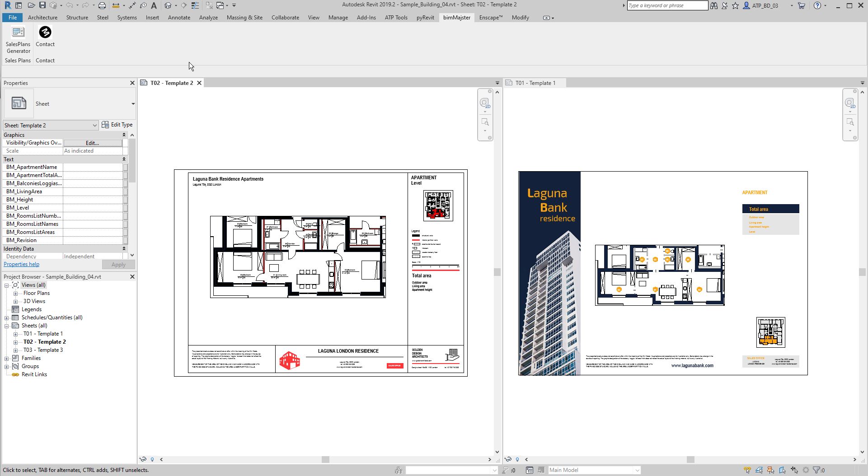The width and height of the screenshot is (868, 476).
Task: Click the Thin Lines icon
Action: point(195,5)
